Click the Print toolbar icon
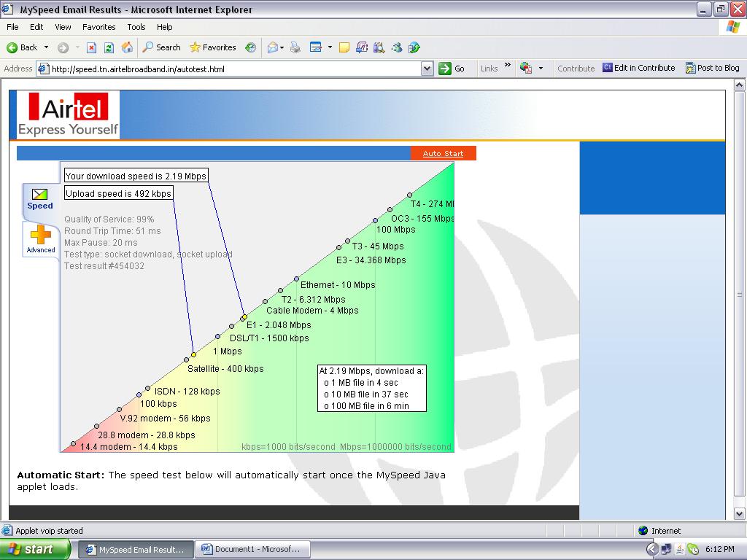747x560 pixels. [x=295, y=47]
